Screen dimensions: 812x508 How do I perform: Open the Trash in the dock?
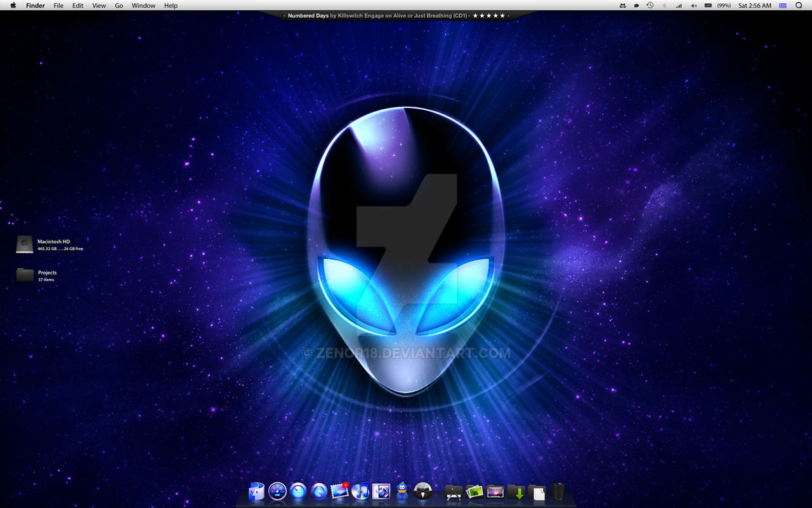click(558, 491)
